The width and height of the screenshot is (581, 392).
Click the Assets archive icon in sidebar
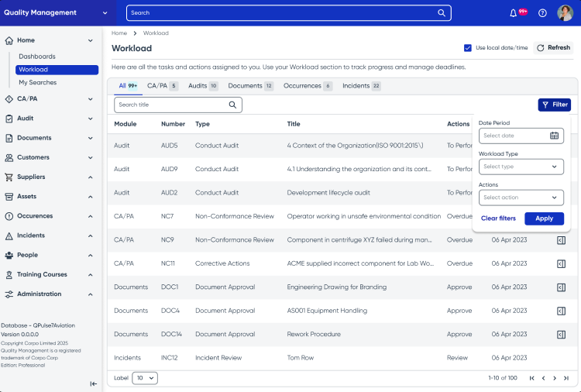coord(9,197)
